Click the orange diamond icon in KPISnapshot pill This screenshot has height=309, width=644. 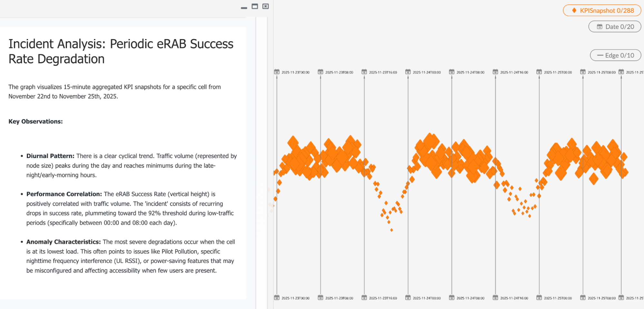(x=574, y=10)
